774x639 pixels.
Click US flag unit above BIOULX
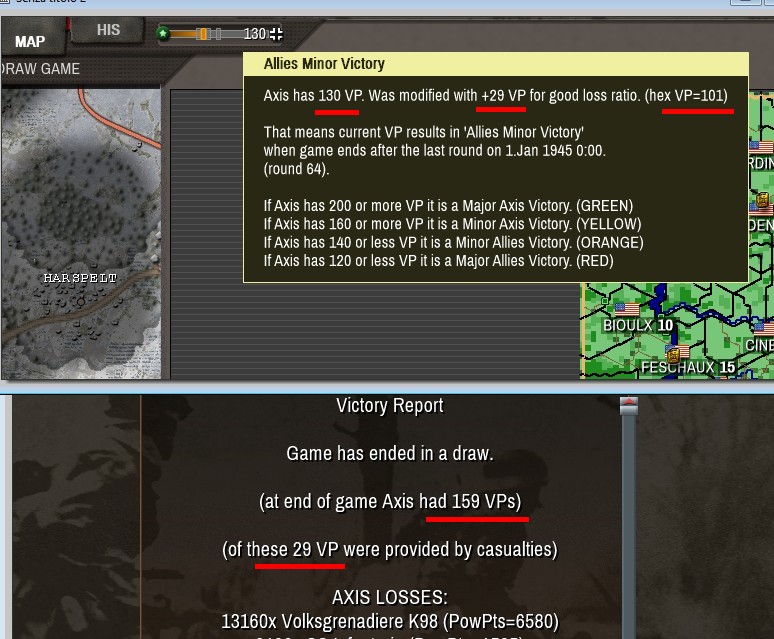click(x=627, y=309)
